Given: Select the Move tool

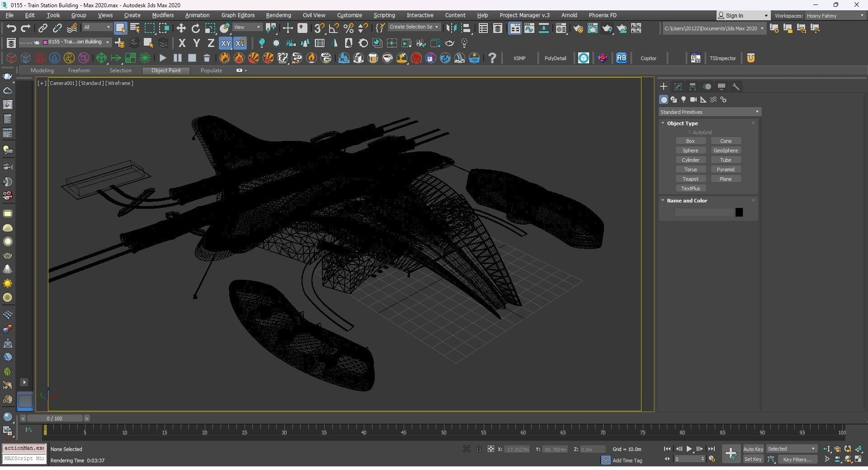Looking at the screenshot, I should [181, 28].
